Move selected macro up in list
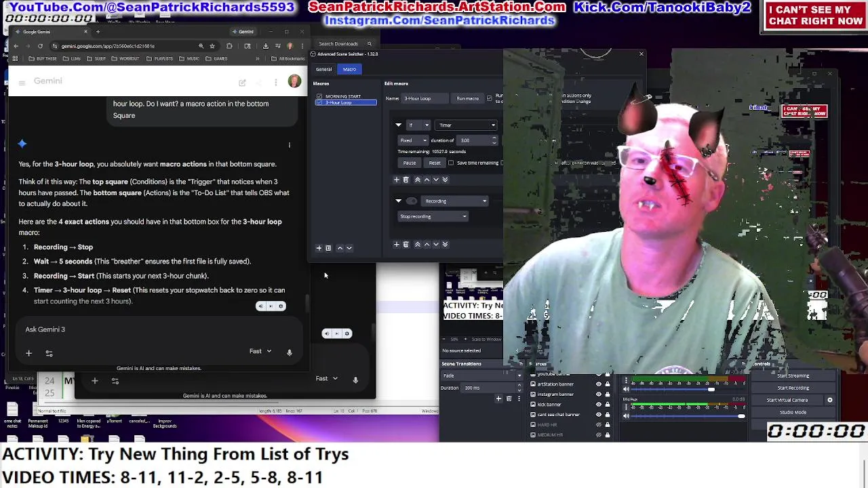This screenshot has height=488, width=868. 340,248
